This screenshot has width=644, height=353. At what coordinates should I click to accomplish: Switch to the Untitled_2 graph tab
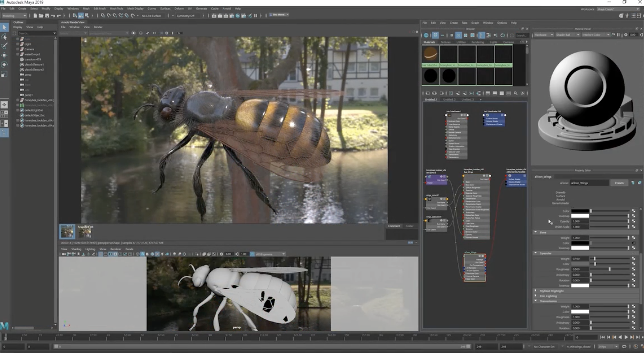point(449,99)
